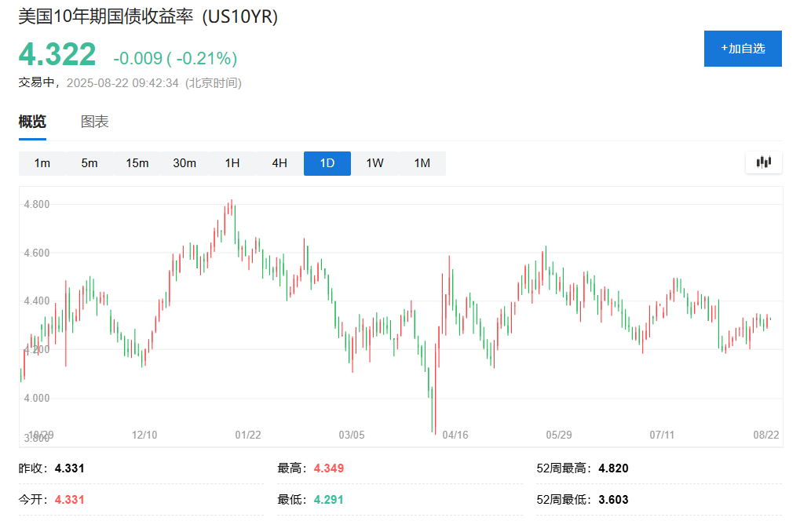The height and width of the screenshot is (532, 800).
Task: Select the 15m timeframe
Action: [137, 163]
